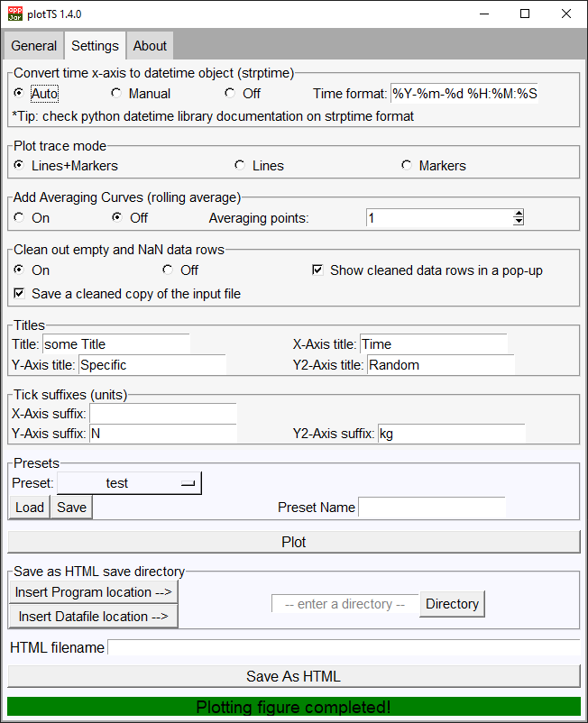Image resolution: width=588 pixels, height=723 pixels.
Task: Click the Title field containing 'some Title'
Action: (116, 344)
